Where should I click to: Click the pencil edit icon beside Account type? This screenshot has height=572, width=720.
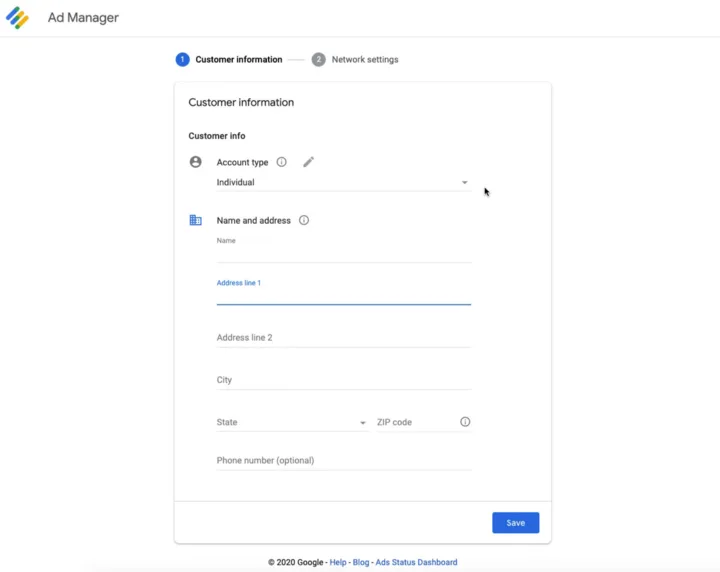(309, 162)
